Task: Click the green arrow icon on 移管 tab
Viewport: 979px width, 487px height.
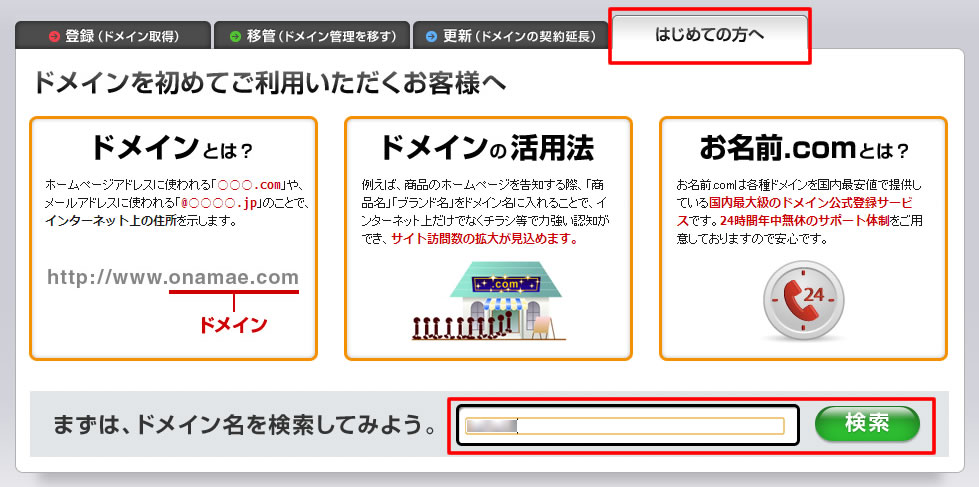Action: point(235,37)
